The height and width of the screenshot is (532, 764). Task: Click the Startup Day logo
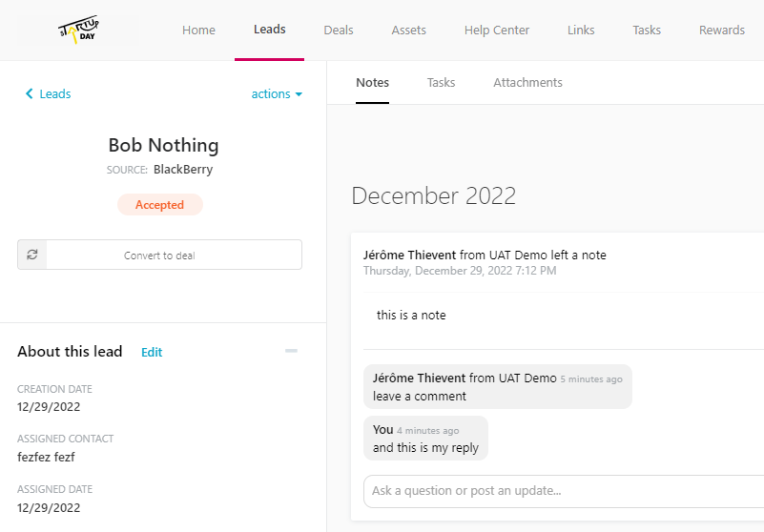78,30
